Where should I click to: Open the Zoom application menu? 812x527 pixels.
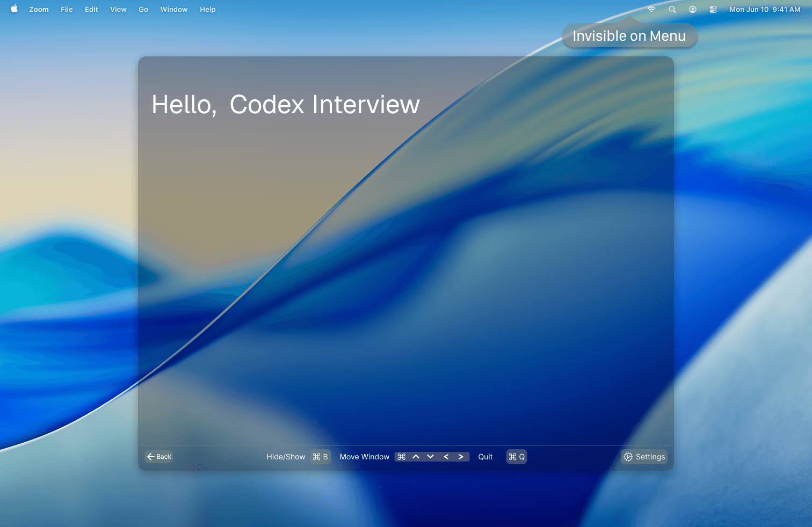pos(38,9)
